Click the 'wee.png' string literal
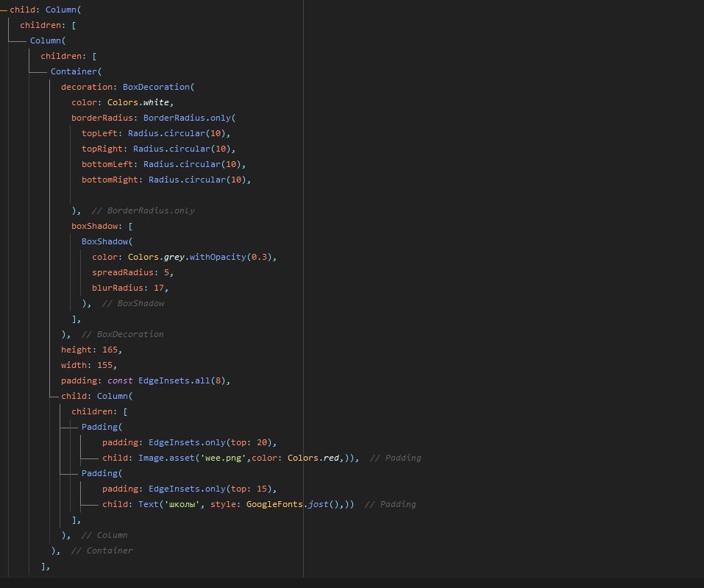 [223, 458]
